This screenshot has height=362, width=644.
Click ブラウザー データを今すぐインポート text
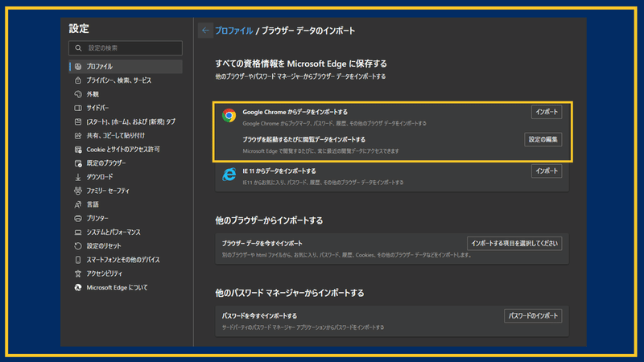click(x=262, y=244)
